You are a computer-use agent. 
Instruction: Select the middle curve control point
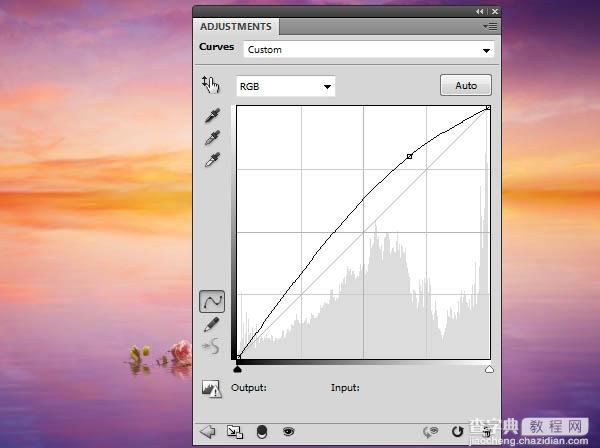(x=409, y=156)
